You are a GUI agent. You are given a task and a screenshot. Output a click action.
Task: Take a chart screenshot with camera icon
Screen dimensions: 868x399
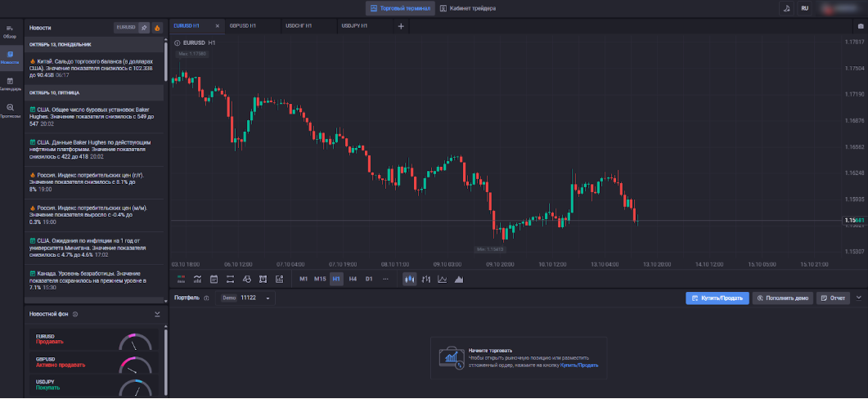coord(861,26)
